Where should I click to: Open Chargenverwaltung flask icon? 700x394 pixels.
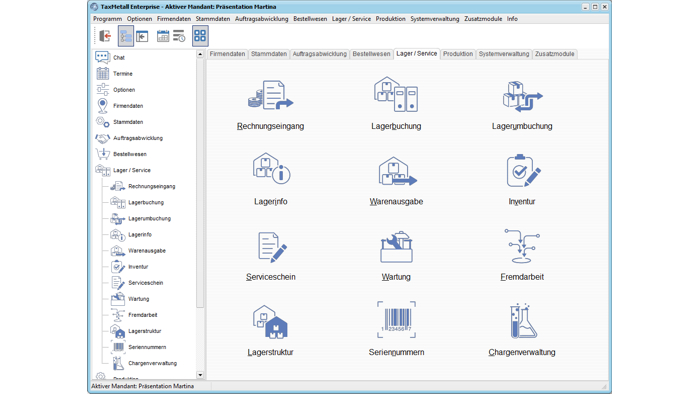click(522, 321)
